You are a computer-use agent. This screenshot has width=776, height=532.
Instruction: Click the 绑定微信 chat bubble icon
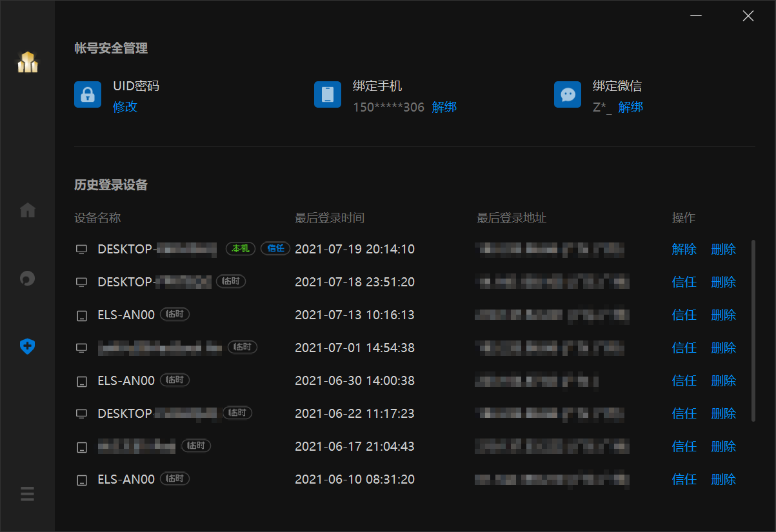click(568, 94)
